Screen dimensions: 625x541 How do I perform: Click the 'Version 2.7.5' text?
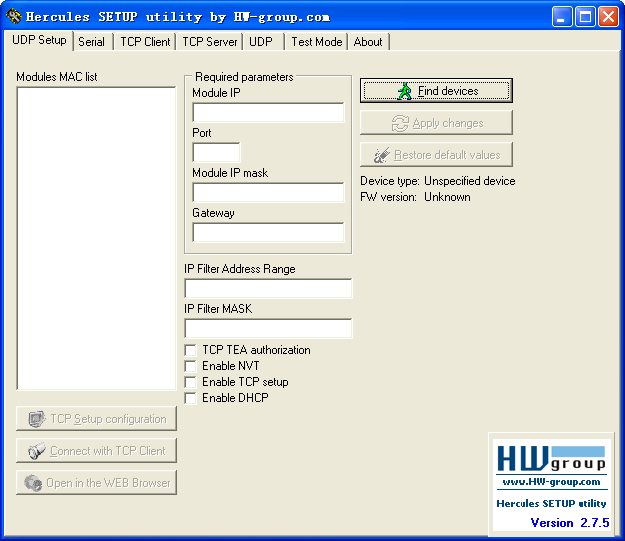[x=570, y=523]
